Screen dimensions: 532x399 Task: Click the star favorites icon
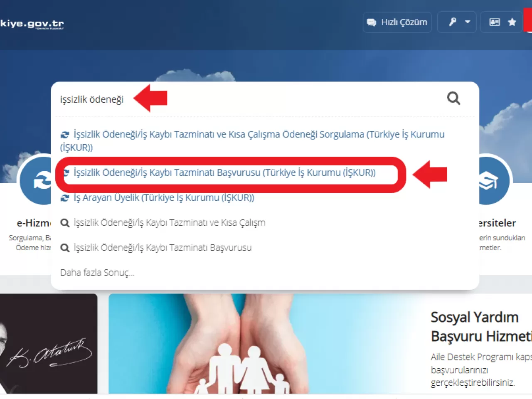[512, 22]
